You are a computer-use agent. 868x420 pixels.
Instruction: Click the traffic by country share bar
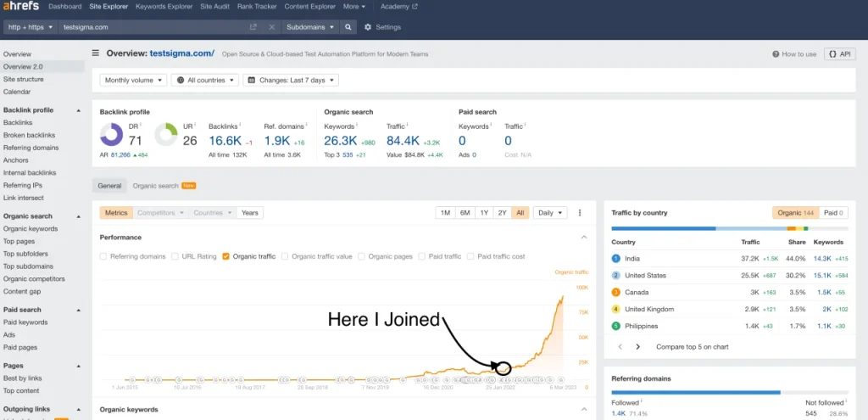[x=730, y=228]
